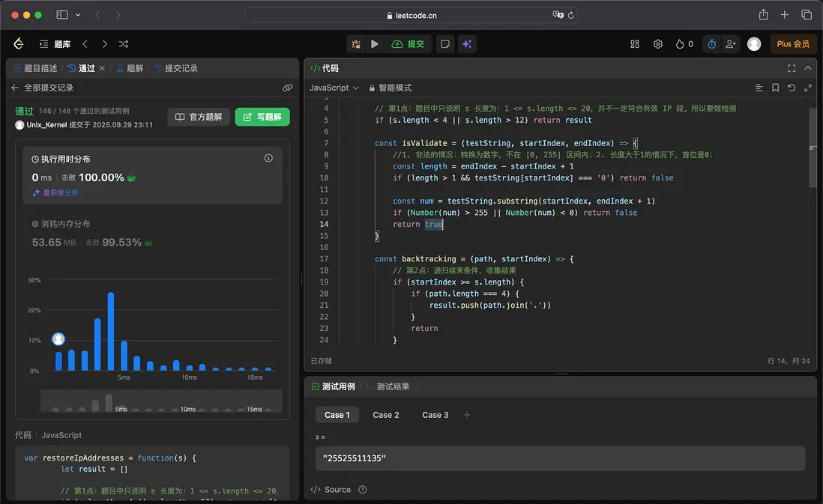
Task: Open the JavaScript language dropdown
Action: (334, 88)
